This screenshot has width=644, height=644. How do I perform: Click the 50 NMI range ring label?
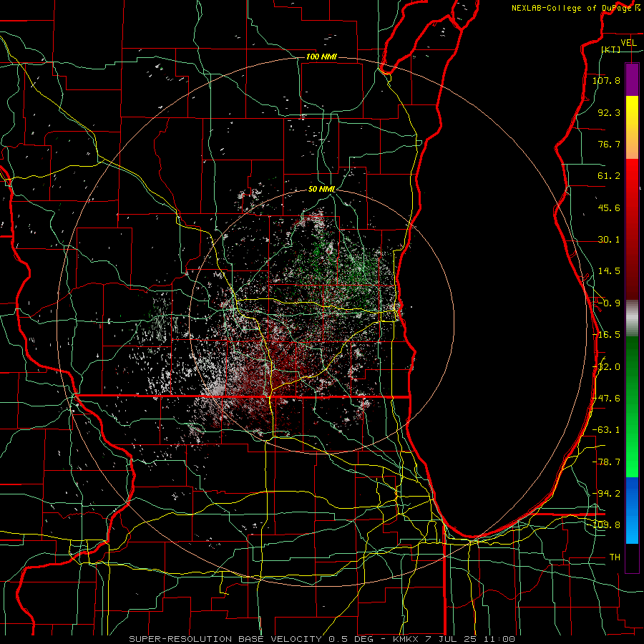pos(321,190)
